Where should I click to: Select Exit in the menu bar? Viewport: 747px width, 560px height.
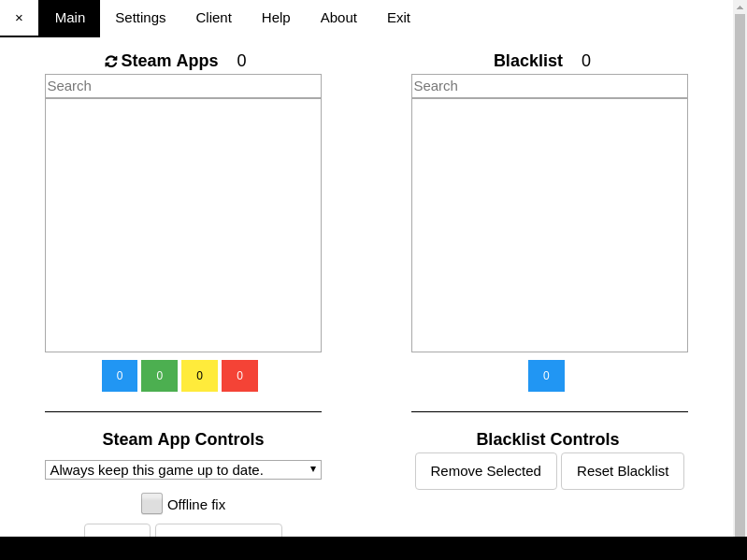click(398, 18)
